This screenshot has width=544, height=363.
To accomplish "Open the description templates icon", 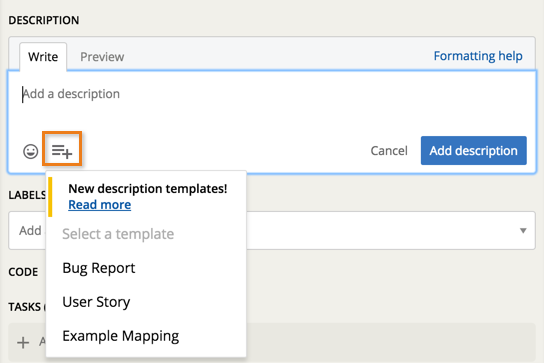I will [x=62, y=151].
